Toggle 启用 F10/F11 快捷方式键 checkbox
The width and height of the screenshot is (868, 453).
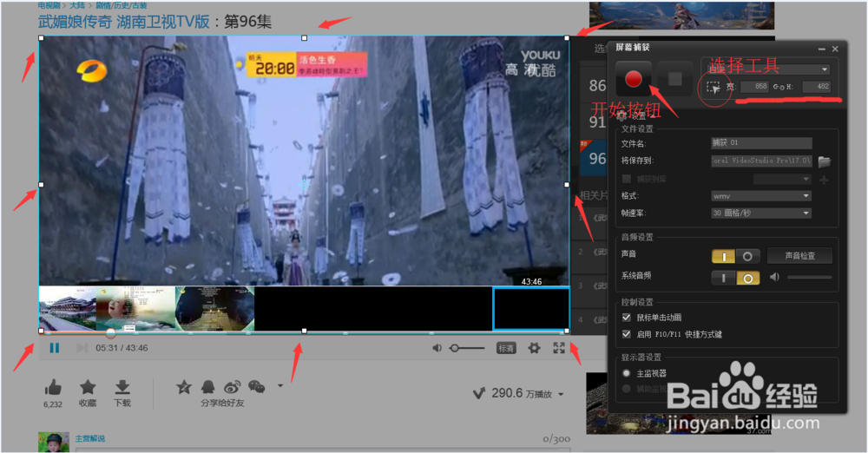click(627, 334)
